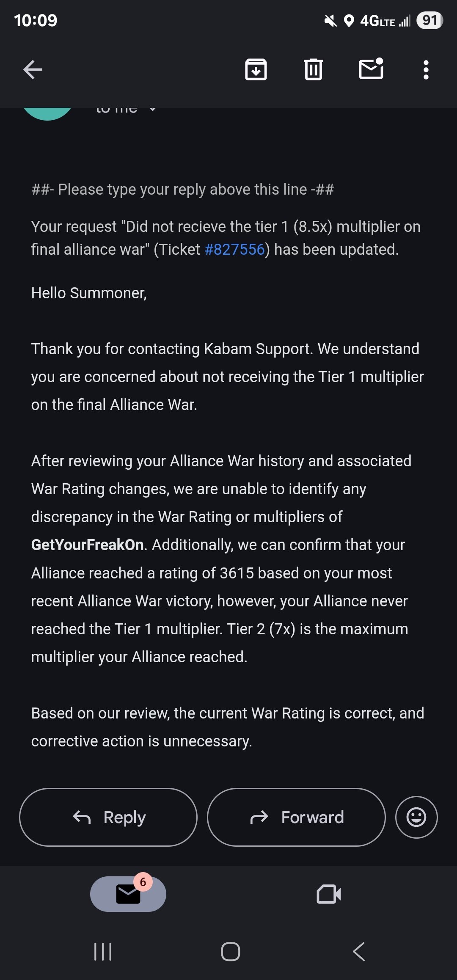This screenshot has width=457, height=980.
Task: Open the three-dot overflow menu
Action: [x=426, y=70]
